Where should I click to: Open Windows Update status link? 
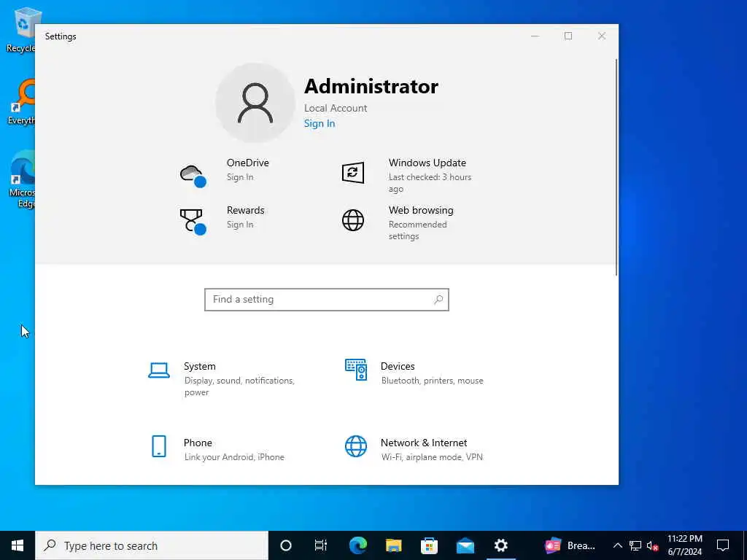click(x=430, y=183)
